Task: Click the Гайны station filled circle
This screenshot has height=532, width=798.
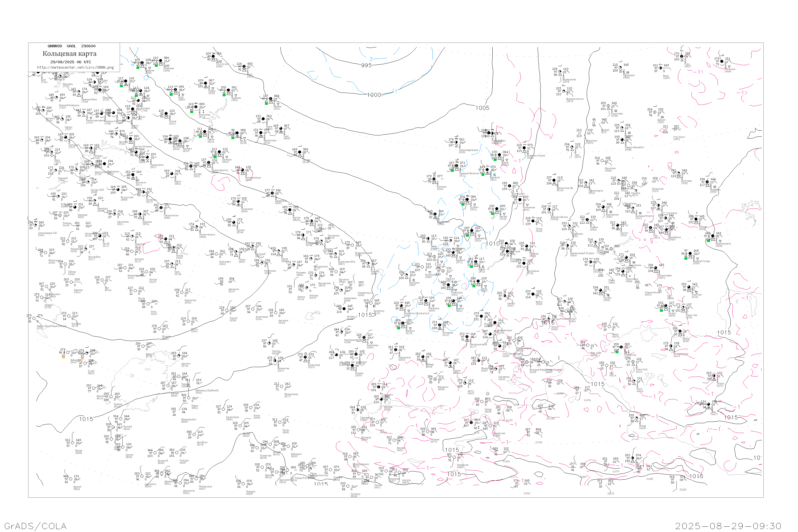Action: point(205,83)
